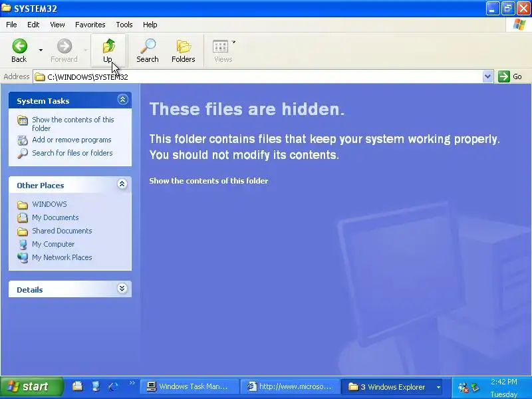Viewport: 532px width, 399px height.
Task: Launch Internet Explorer from Quick Launch
Action: pyautogui.click(x=113, y=386)
